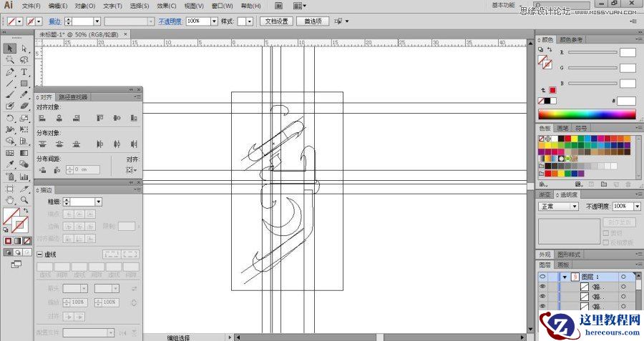Pick the Lasso tool

click(x=24, y=60)
